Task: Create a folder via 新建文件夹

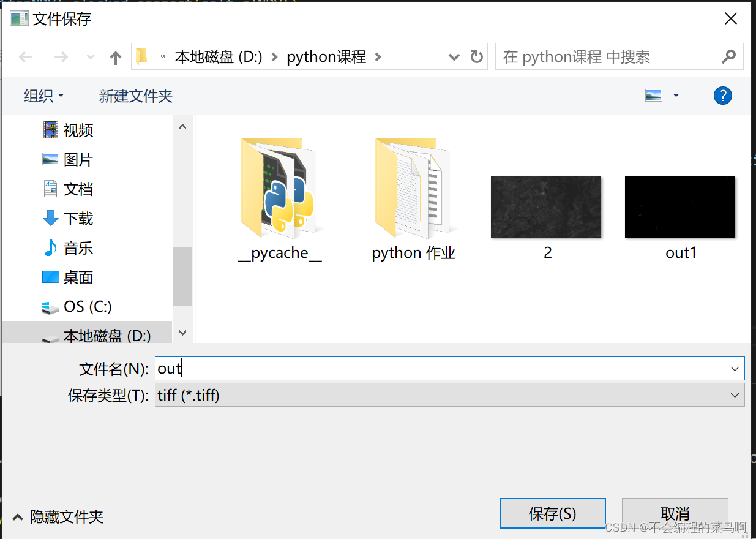Action: coord(135,96)
